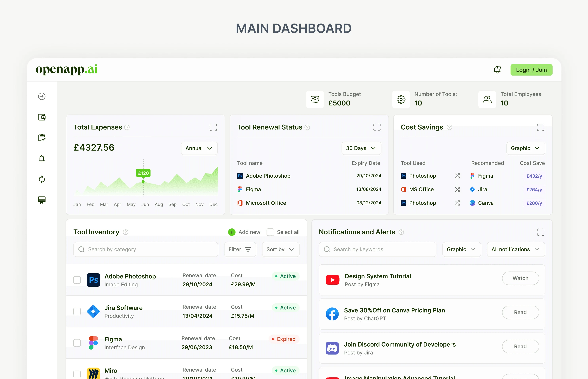588x379 pixels.
Task: Click Read on the Canva Pricing Plan post
Action: tap(520, 312)
